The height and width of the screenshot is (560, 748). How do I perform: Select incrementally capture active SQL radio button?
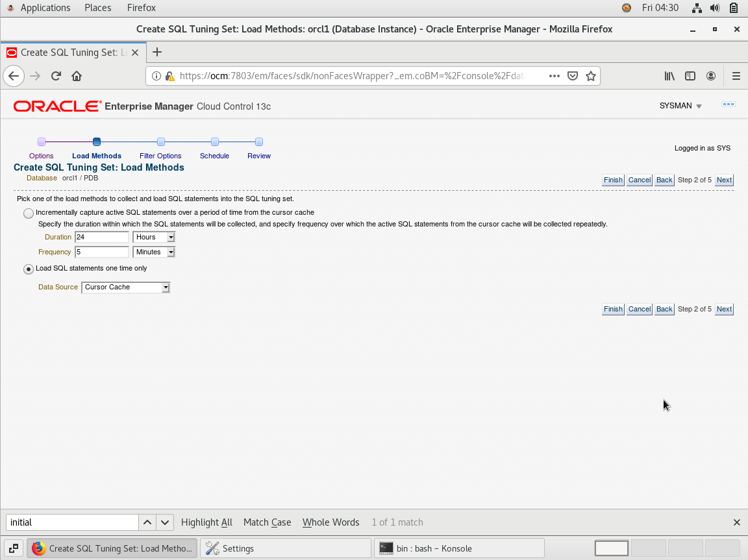(x=29, y=213)
